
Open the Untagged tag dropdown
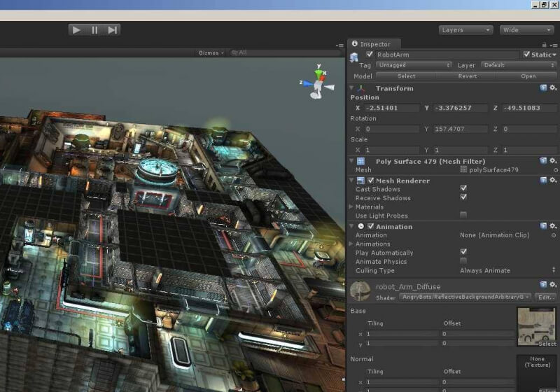pos(414,65)
